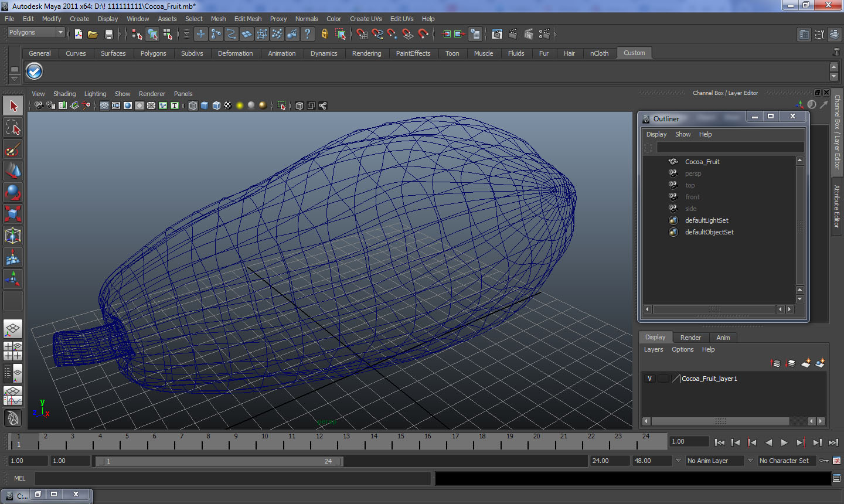The image size is (844, 504).
Task: Open the No Character Set dropdown
Action: tap(787, 461)
